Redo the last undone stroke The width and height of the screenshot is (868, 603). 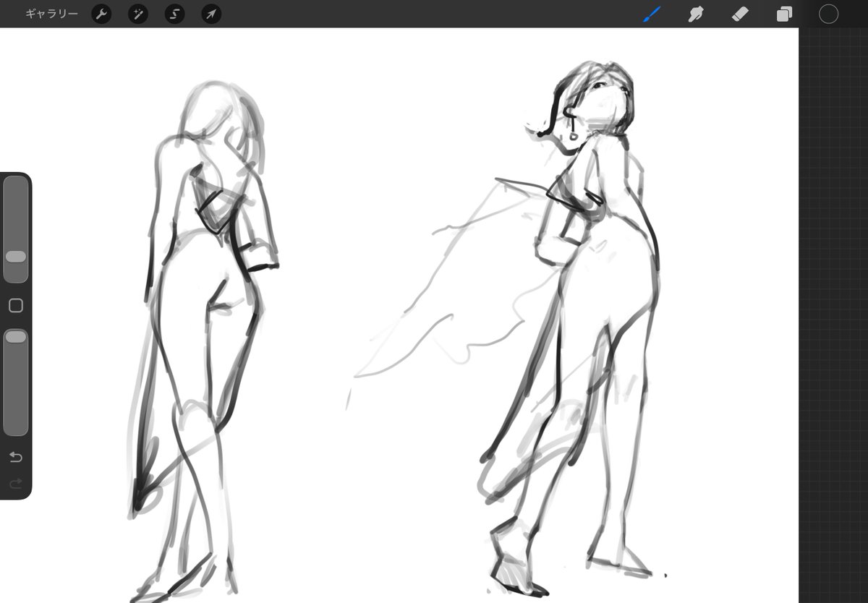pyautogui.click(x=15, y=483)
